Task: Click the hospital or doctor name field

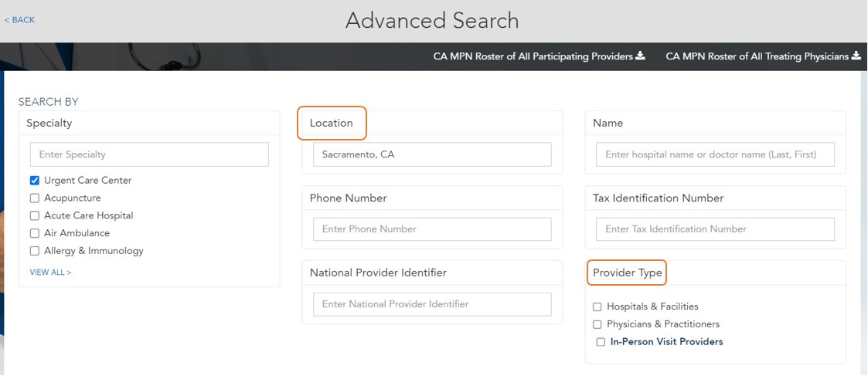Action: [x=716, y=154]
